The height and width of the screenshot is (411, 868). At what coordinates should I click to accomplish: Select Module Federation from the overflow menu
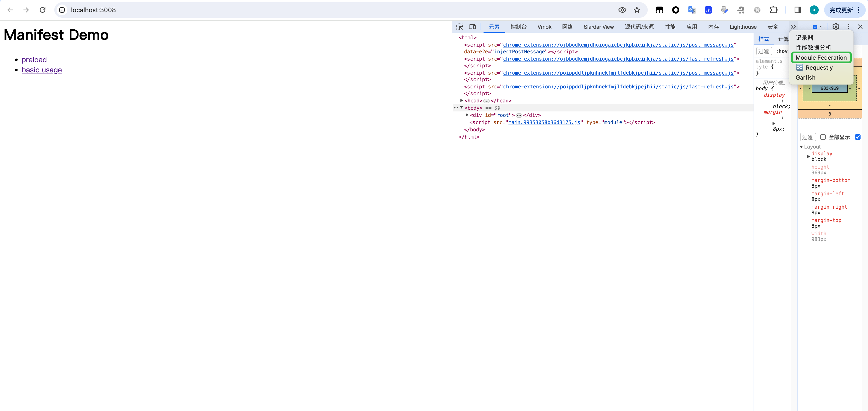point(821,58)
